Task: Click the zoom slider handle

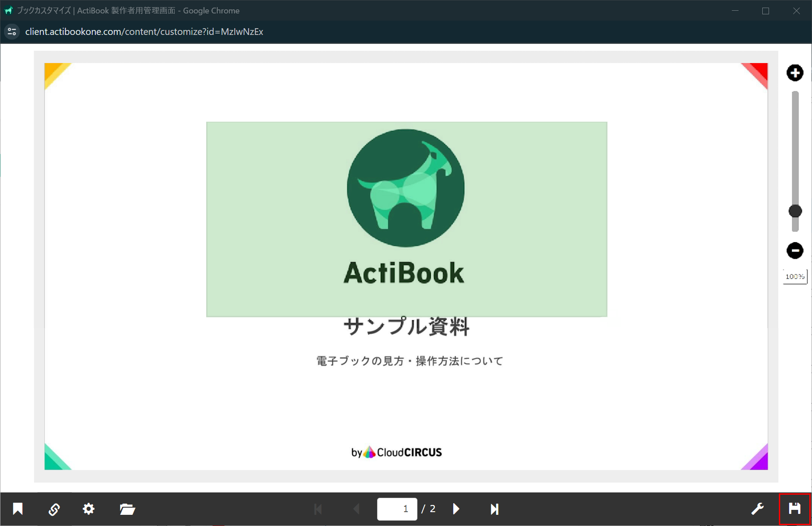Action: tap(795, 211)
